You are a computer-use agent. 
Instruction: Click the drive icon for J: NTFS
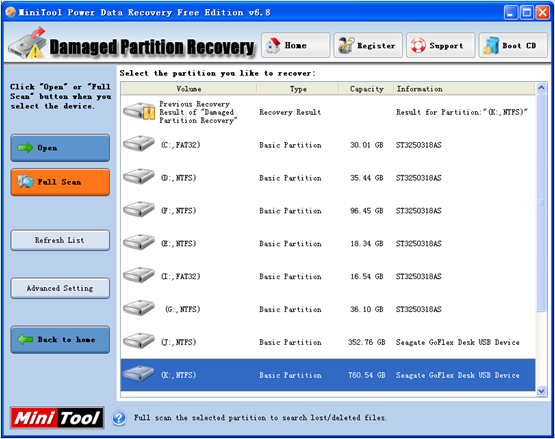point(139,341)
